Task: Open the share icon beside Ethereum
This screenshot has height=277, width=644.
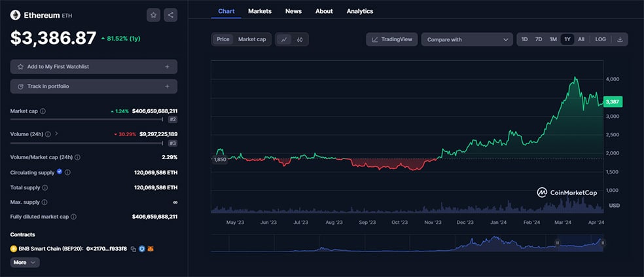Action: click(x=170, y=15)
